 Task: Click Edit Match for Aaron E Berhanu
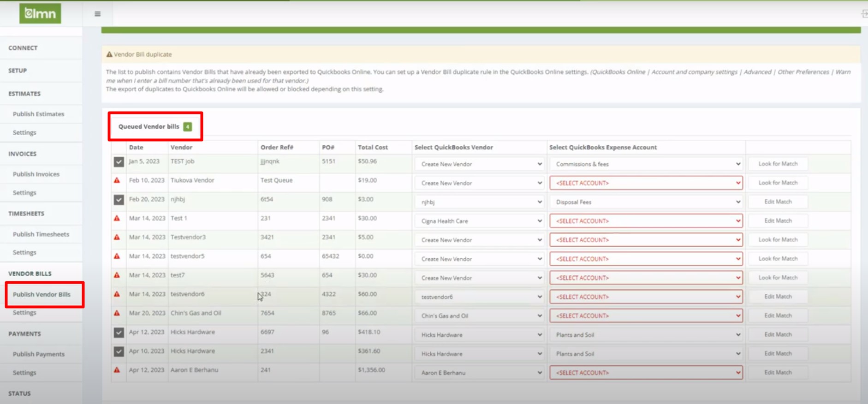[778, 372]
